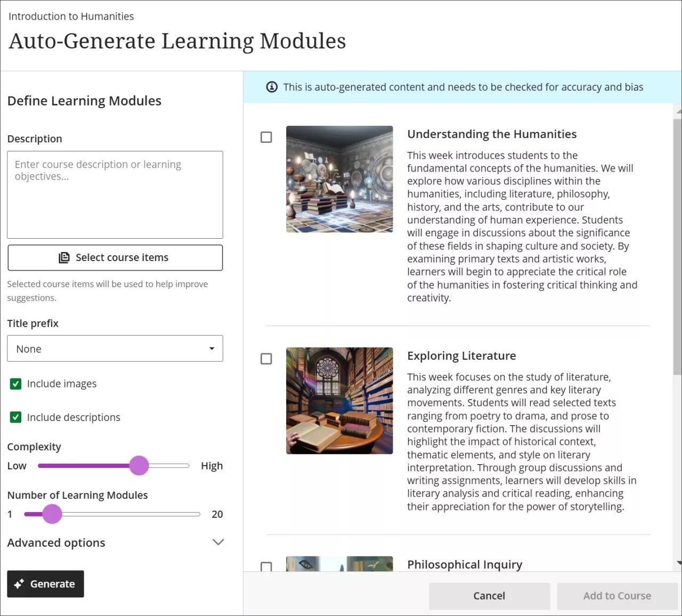
Task: Open the Introduction to Humanities breadcrumb
Action: click(71, 16)
